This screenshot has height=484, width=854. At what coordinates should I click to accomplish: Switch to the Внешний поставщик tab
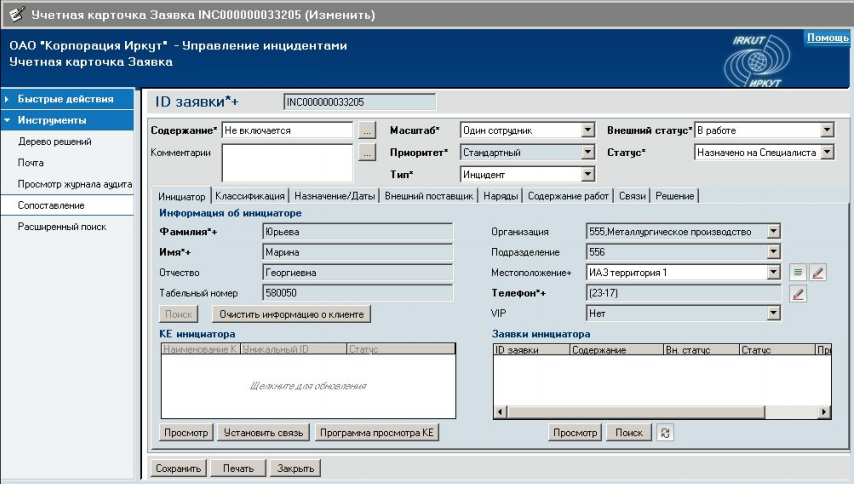(429, 196)
